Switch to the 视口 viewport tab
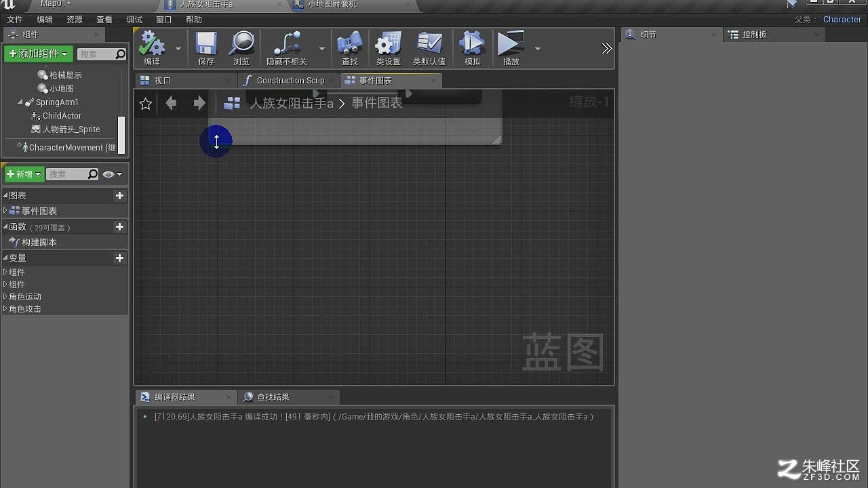The width and height of the screenshot is (868, 488). 184,81
